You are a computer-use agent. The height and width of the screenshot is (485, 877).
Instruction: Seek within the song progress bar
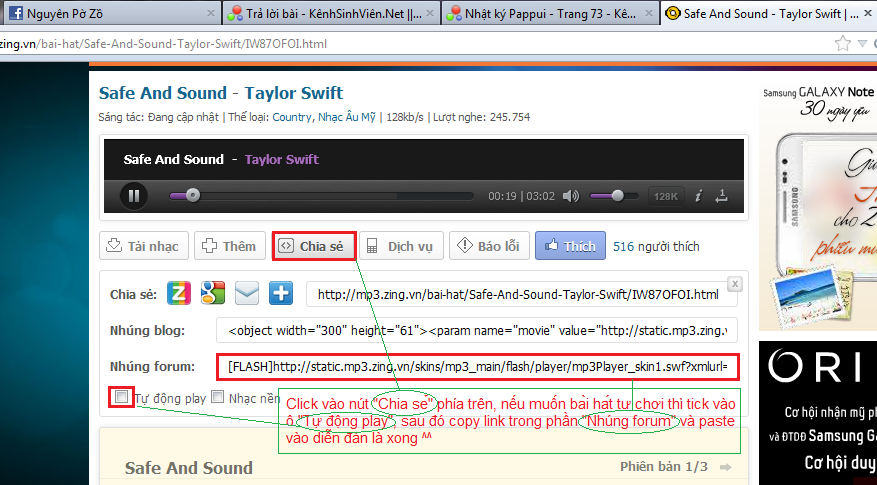[322, 196]
